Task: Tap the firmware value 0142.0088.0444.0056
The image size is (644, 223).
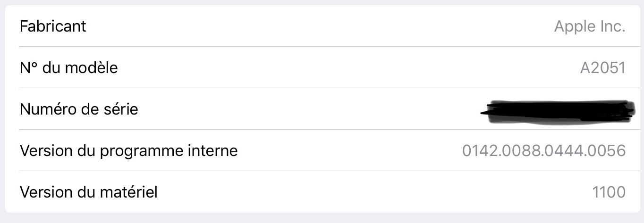Action: coord(544,151)
